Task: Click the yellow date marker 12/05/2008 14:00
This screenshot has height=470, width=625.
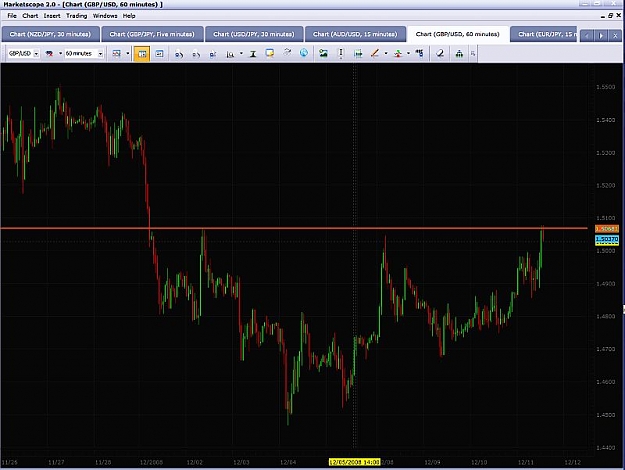Action: tap(354, 462)
